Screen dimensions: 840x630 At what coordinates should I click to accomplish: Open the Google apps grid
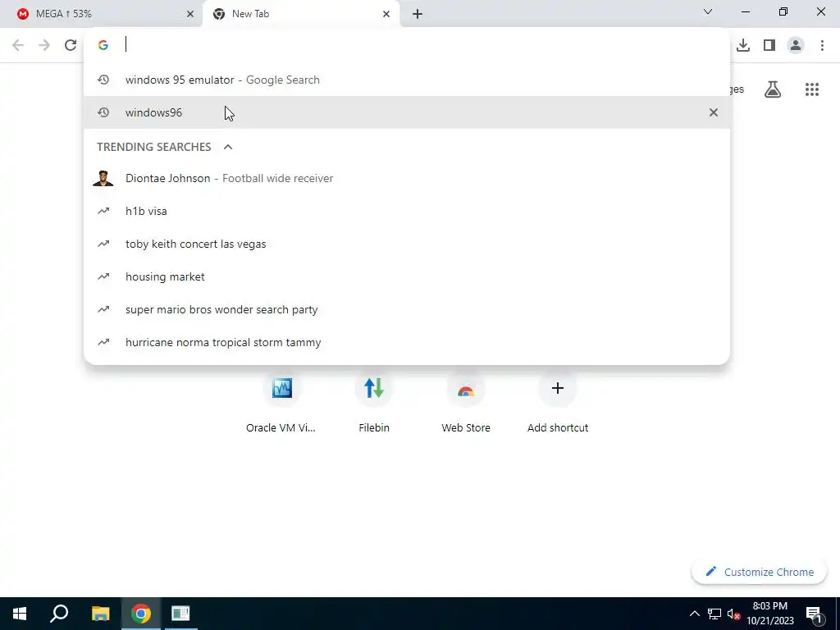click(x=811, y=89)
